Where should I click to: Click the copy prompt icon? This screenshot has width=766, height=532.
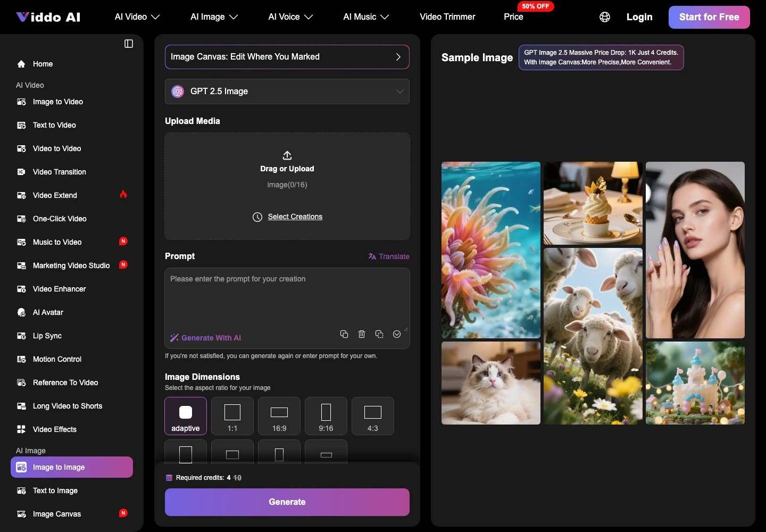click(344, 334)
